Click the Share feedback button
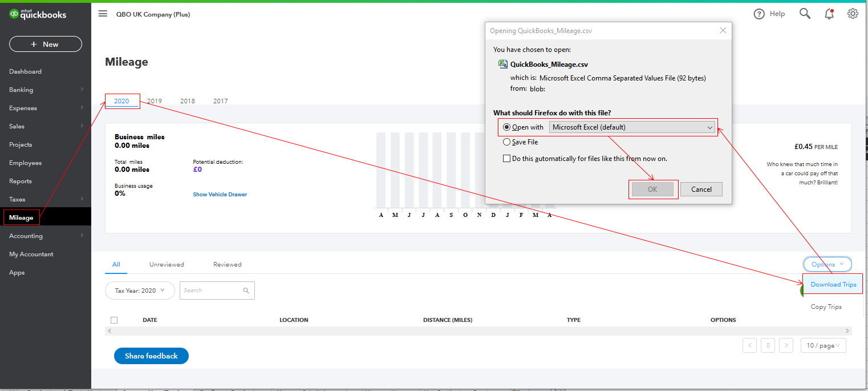This screenshot has width=868, height=391. [151, 356]
